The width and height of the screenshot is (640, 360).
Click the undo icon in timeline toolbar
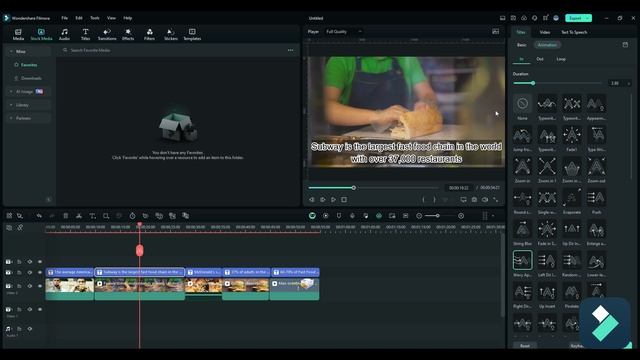[39, 216]
